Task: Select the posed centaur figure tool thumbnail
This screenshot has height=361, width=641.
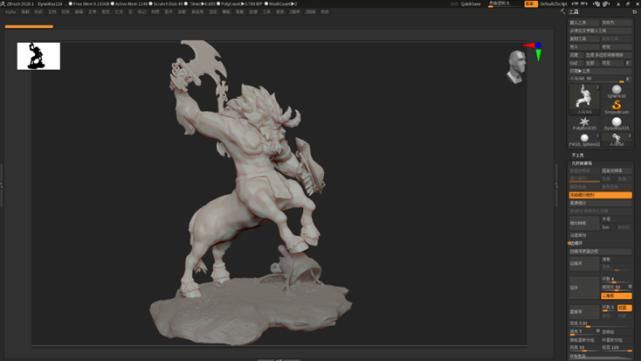Action: click(x=584, y=99)
